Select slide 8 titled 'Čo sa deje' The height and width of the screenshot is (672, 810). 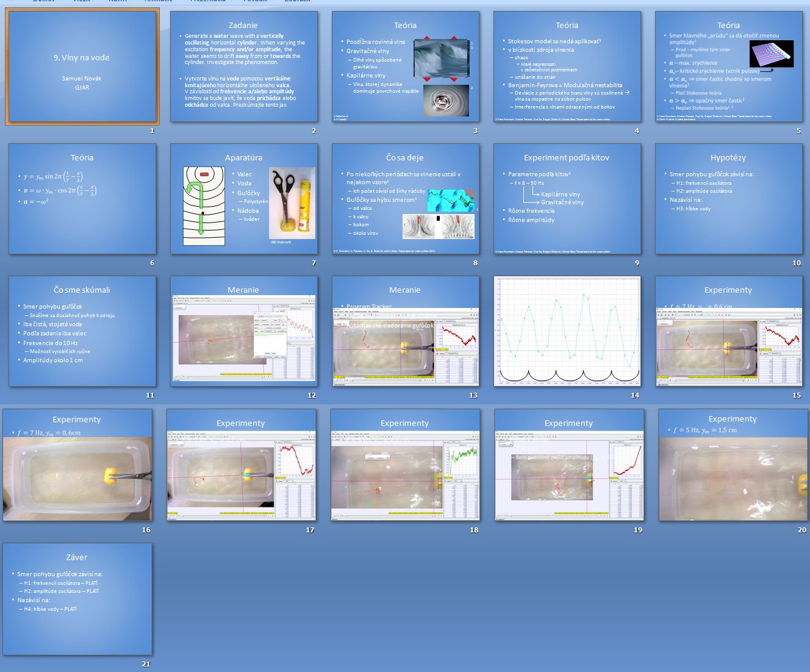pos(406,199)
